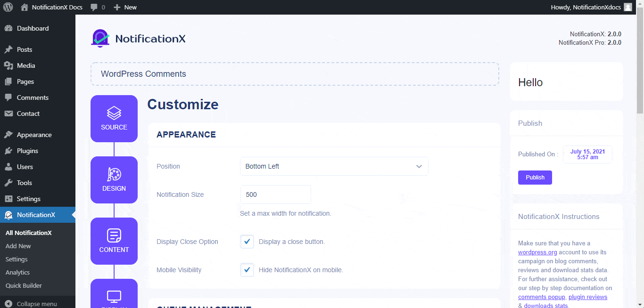Toggle the Hide NotificationX on mobile checkbox

click(x=247, y=270)
